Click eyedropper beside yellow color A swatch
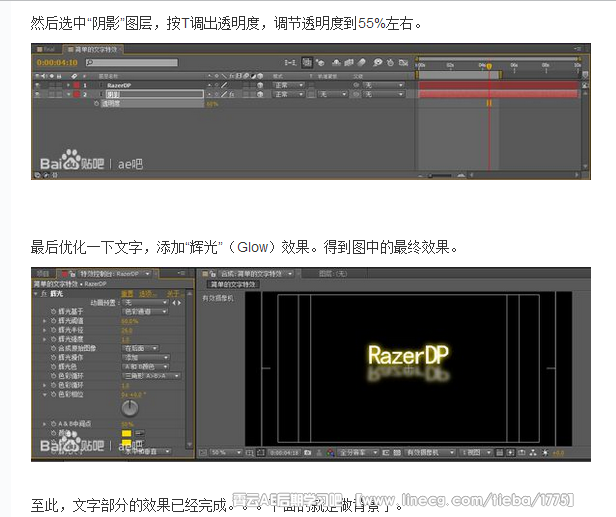This screenshot has width=616, height=517. tap(140, 433)
